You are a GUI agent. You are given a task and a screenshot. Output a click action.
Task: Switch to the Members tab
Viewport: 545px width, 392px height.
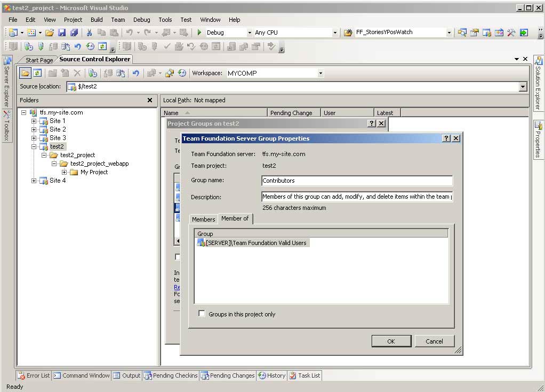(203, 219)
